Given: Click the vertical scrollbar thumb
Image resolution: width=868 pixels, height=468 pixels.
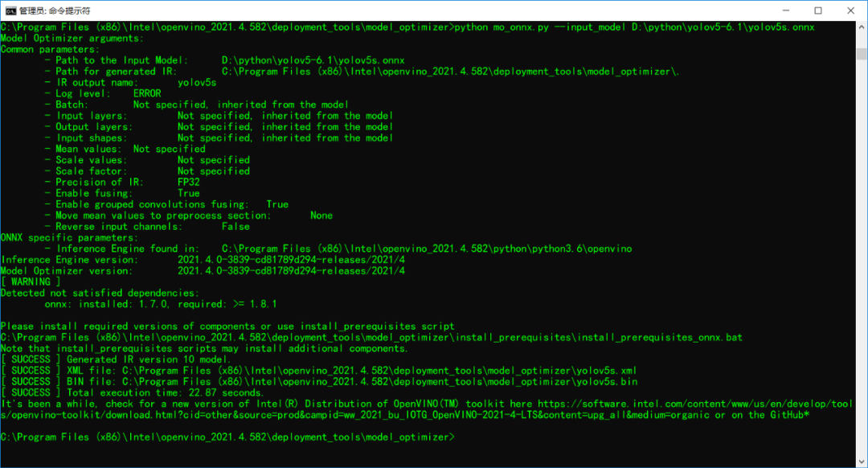Looking at the screenshot, I should [862, 54].
